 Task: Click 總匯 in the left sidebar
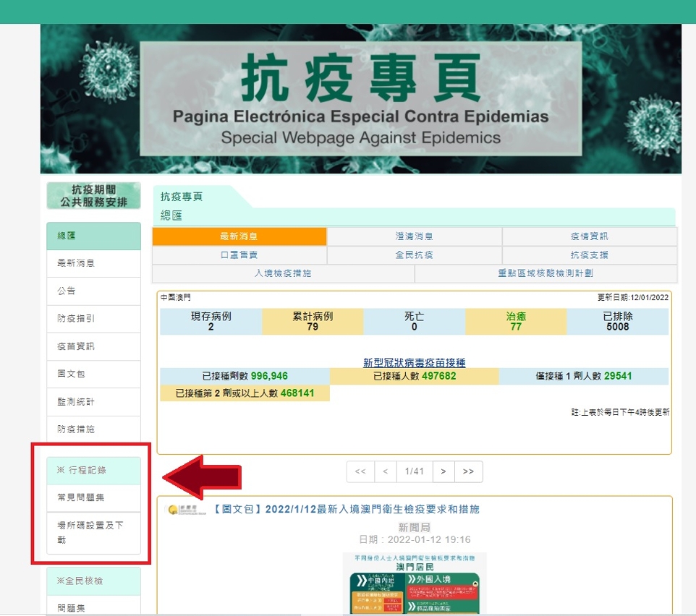[x=93, y=236]
